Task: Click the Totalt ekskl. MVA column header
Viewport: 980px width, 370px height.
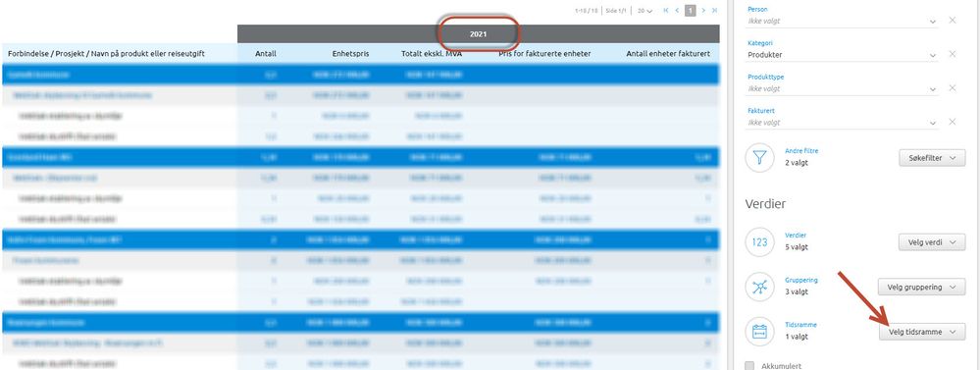Action: click(432, 54)
